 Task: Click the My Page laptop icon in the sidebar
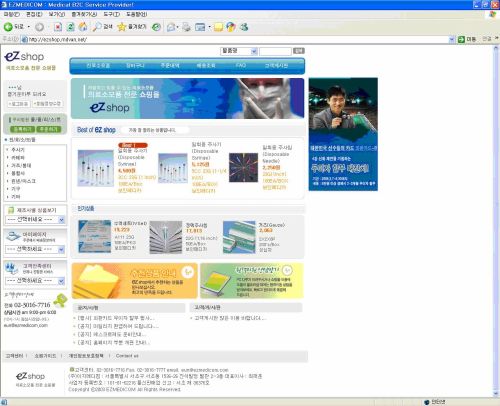(x=14, y=236)
